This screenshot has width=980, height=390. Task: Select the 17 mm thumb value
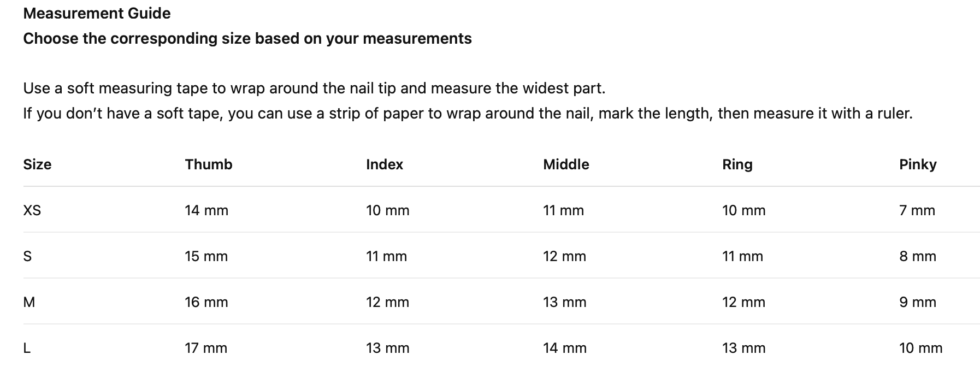(x=205, y=348)
